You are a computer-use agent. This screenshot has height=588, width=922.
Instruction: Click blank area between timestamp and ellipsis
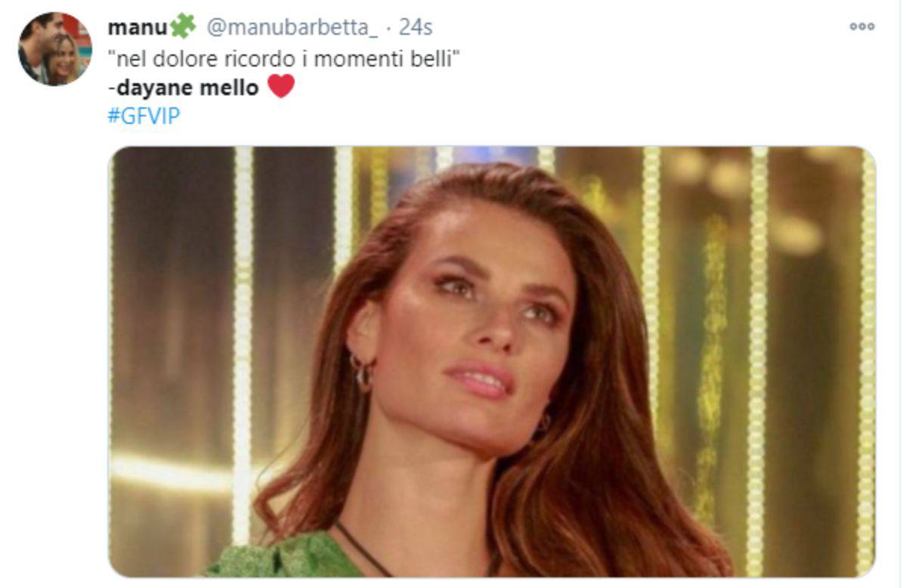coord(641,27)
